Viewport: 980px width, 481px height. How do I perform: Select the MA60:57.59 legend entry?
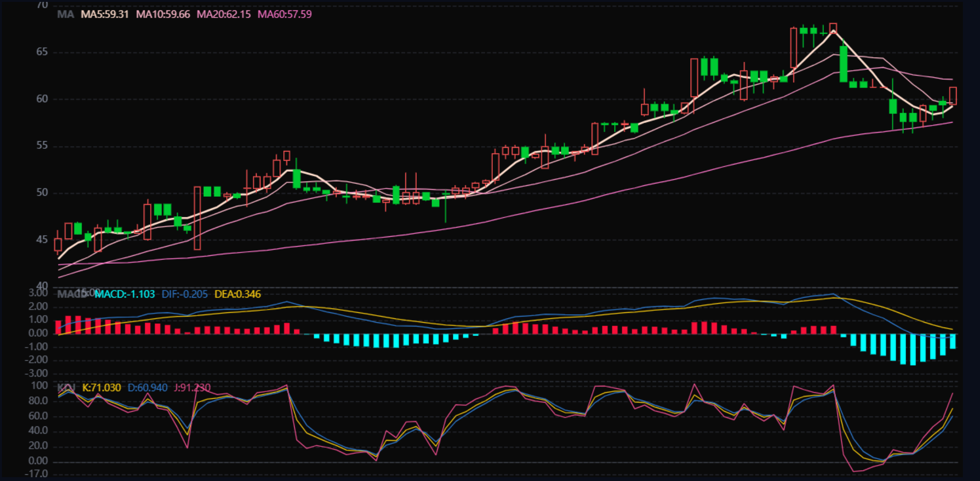point(284,14)
